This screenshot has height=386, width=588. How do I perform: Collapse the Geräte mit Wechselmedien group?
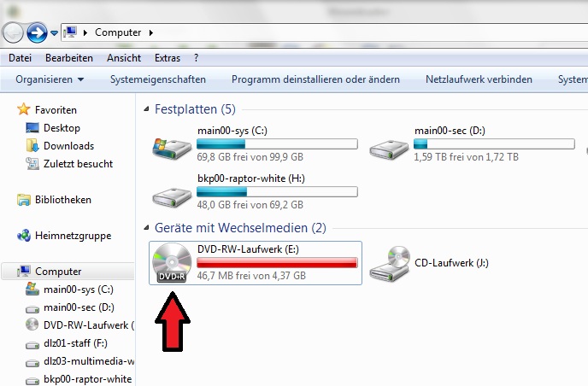click(146, 228)
